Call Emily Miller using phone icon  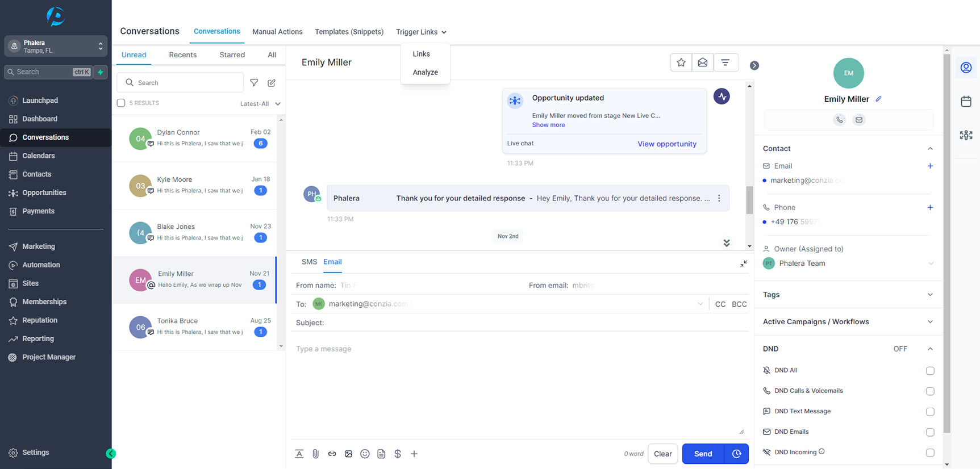pos(840,120)
